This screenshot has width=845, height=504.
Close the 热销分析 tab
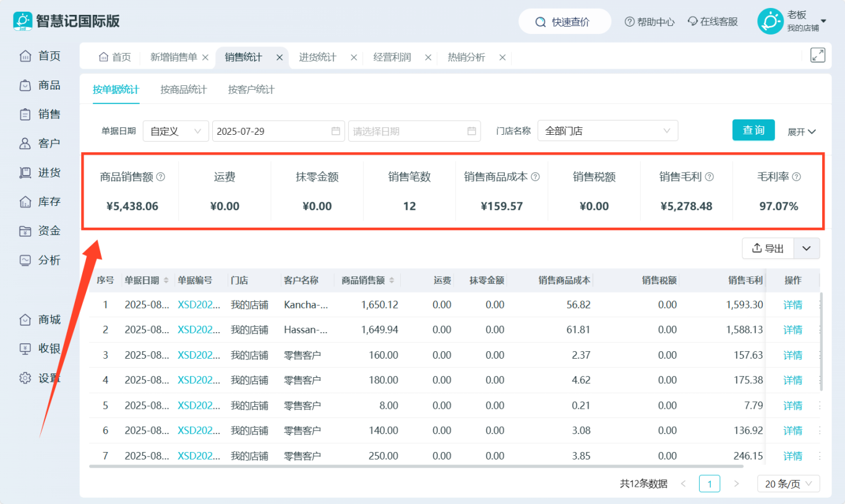[502, 58]
